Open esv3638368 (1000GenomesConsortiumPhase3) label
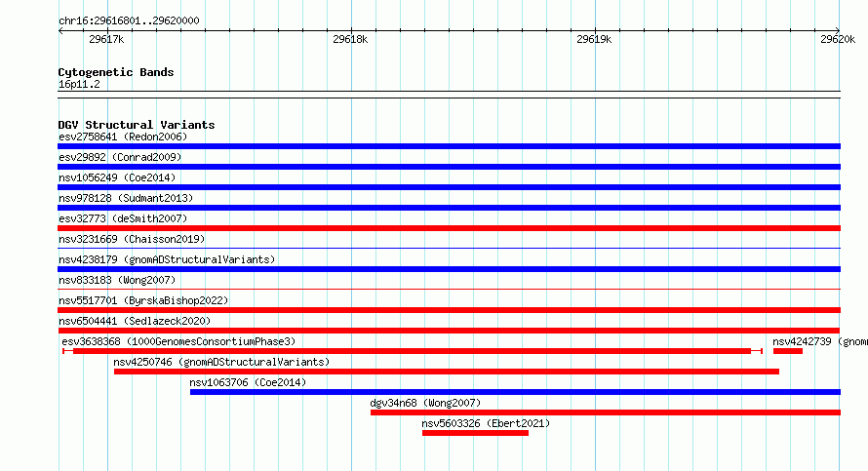The width and height of the screenshot is (868, 471). 178,341
